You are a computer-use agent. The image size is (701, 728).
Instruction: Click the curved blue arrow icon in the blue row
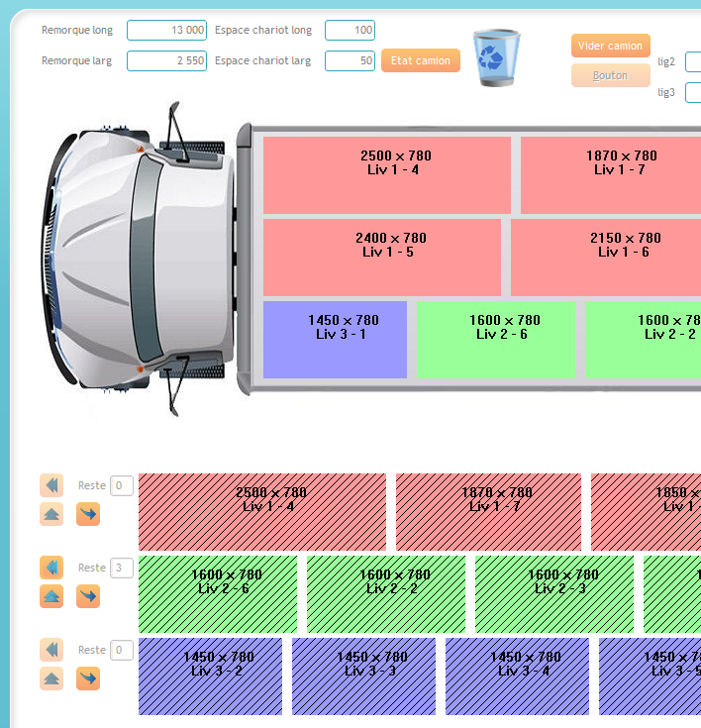[88, 678]
